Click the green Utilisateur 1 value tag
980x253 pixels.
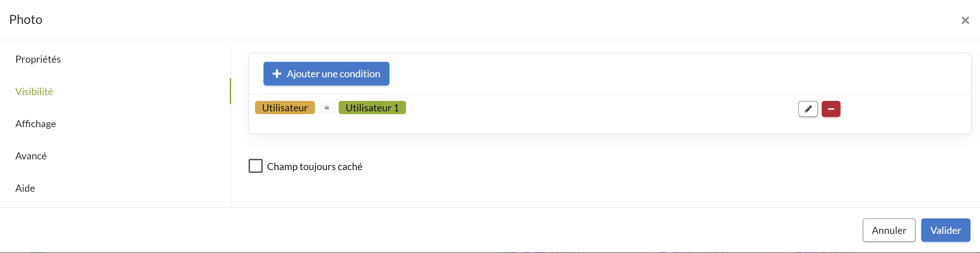click(x=372, y=108)
